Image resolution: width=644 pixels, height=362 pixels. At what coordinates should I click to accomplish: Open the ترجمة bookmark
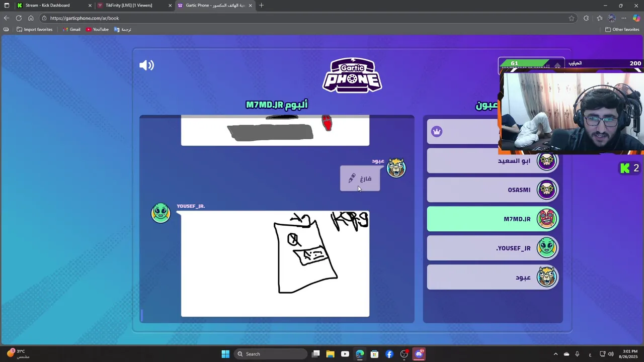click(122, 30)
